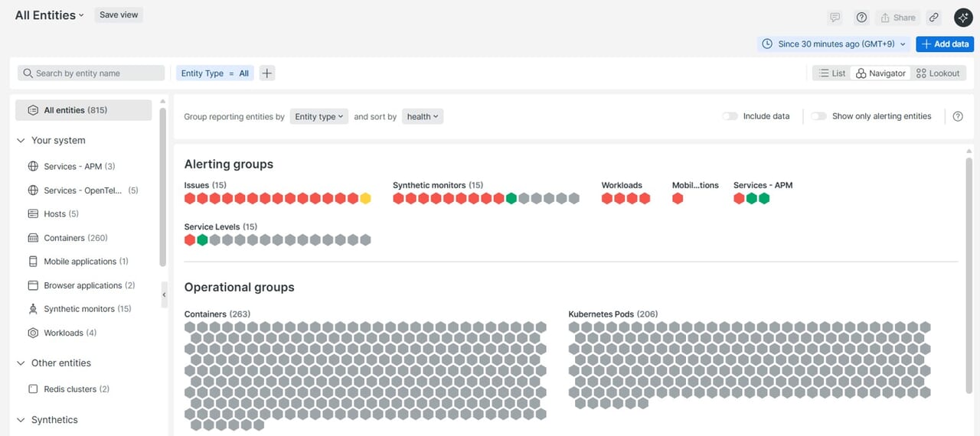The width and height of the screenshot is (980, 436).
Task: Open the AI assistant sparkle icon
Action: (962, 18)
